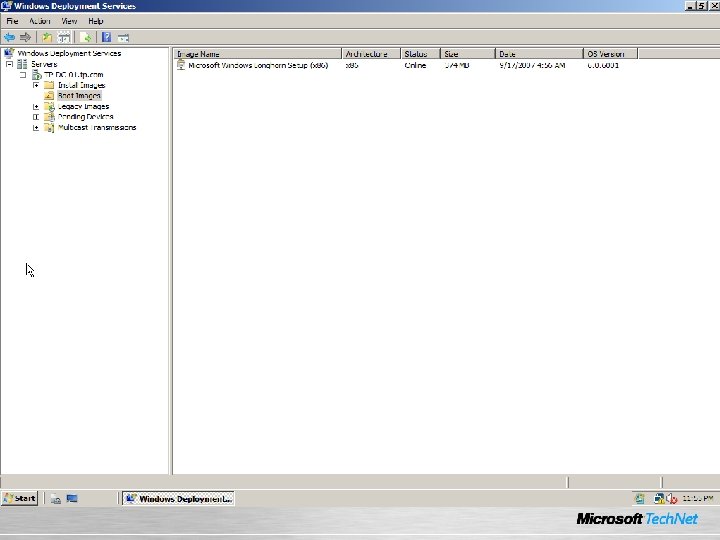The image size is (720, 540).
Task: Expand the Pending Devices node
Action: pos(36,117)
